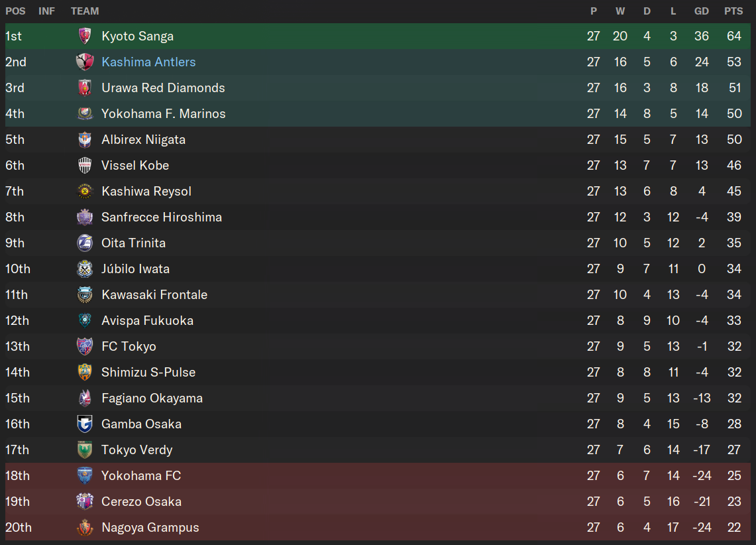The width and height of the screenshot is (756, 545).
Task: Click the Kashima Antlers club badge
Action: (x=85, y=62)
